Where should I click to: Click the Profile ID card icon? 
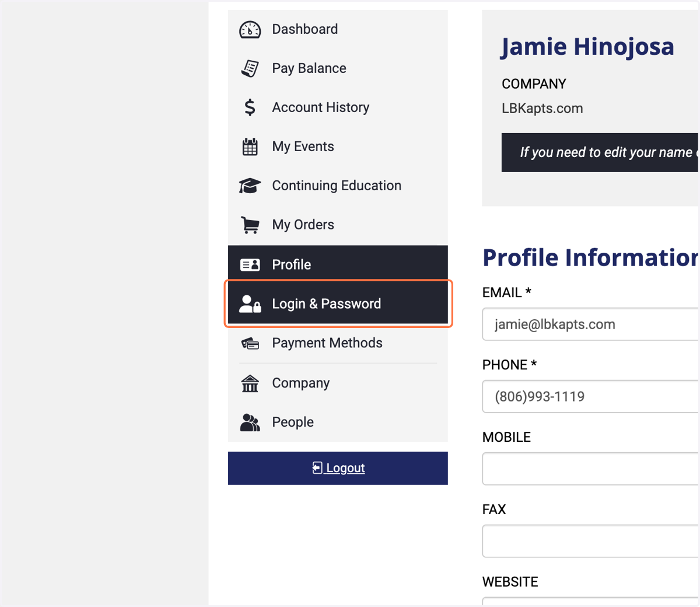pos(250,265)
